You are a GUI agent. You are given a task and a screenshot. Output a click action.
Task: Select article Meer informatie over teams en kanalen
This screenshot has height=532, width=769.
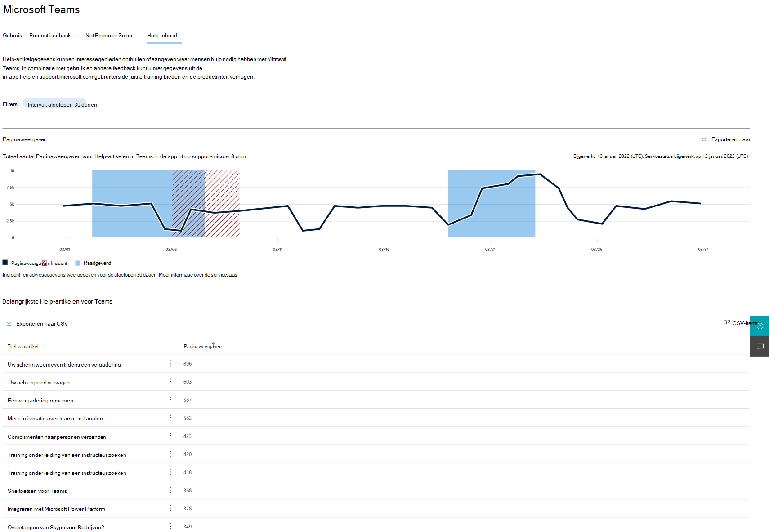pyautogui.click(x=55, y=419)
